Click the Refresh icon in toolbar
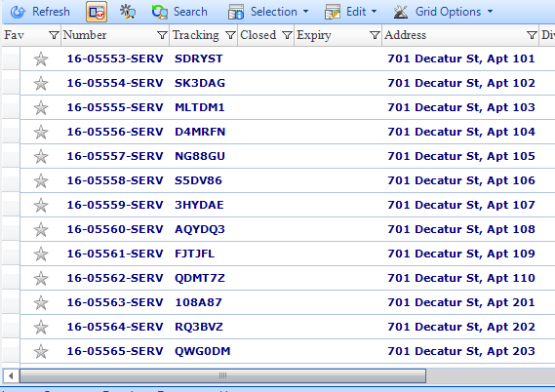Image resolution: width=555 pixels, height=392 pixels. tap(18, 12)
